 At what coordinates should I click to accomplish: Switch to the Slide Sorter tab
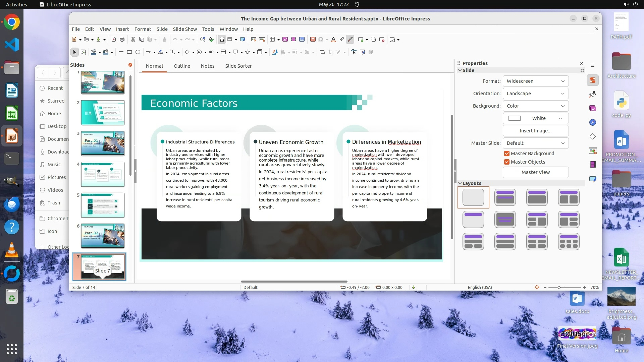[x=238, y=66]
